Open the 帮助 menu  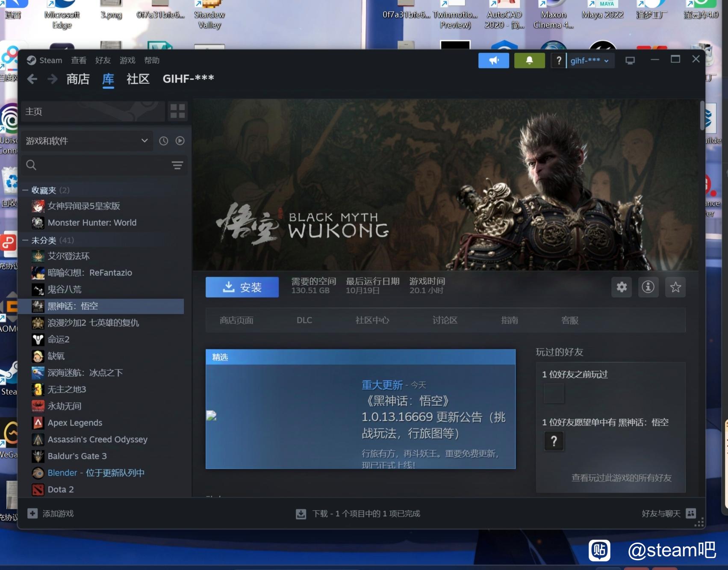click(152, 60)
